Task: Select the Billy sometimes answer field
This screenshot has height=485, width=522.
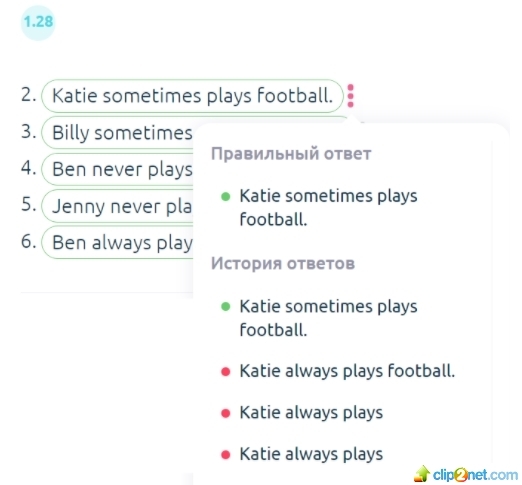Action: tap(117, 133)
